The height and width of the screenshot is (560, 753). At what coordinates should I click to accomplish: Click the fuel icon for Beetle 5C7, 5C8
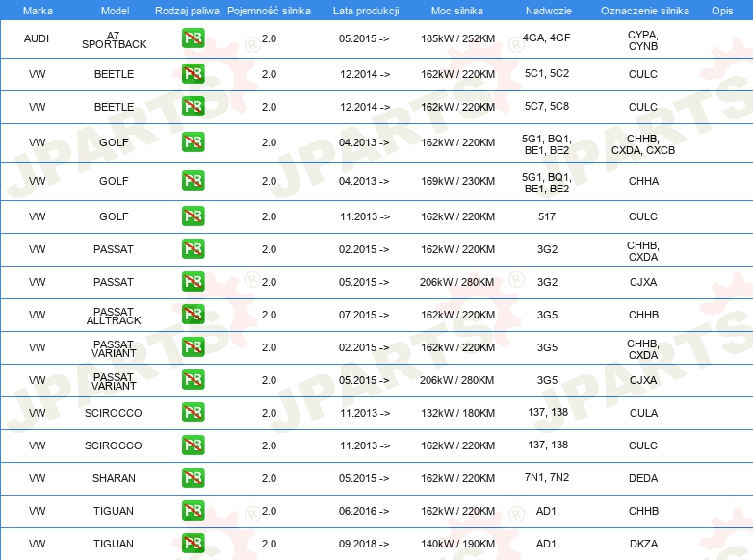tap(193, 107)
